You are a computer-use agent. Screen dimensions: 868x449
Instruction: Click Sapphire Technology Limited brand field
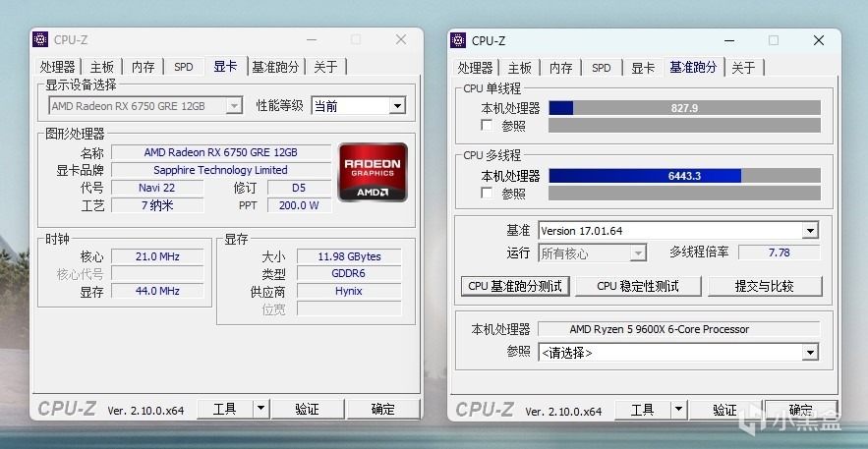point(221,170)
